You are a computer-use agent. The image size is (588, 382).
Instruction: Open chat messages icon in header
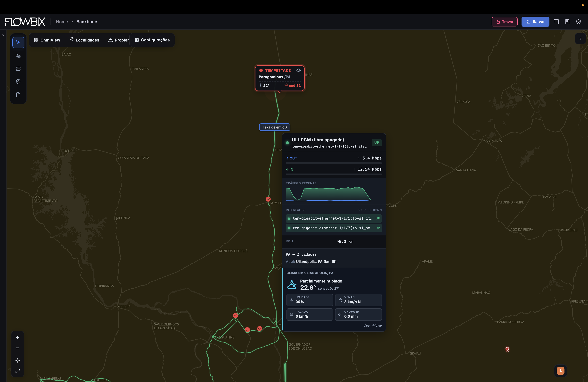[556, 22]
